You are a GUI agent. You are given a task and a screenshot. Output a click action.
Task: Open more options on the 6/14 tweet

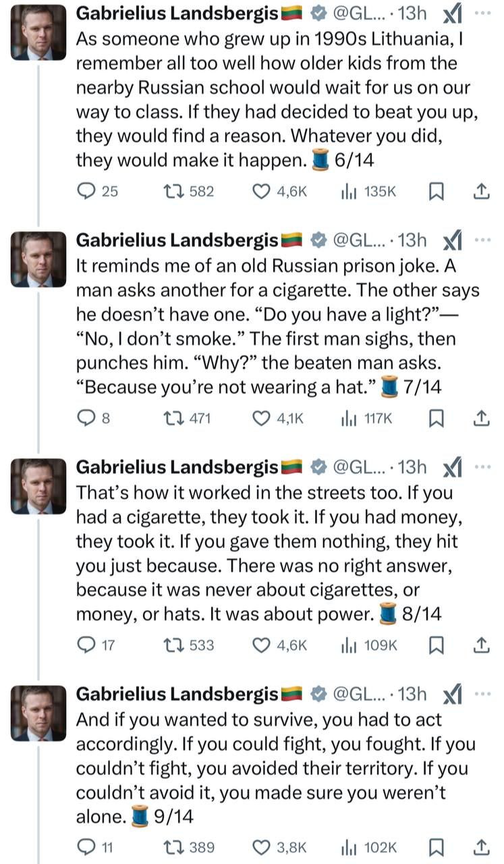click(x=483, y=13)
